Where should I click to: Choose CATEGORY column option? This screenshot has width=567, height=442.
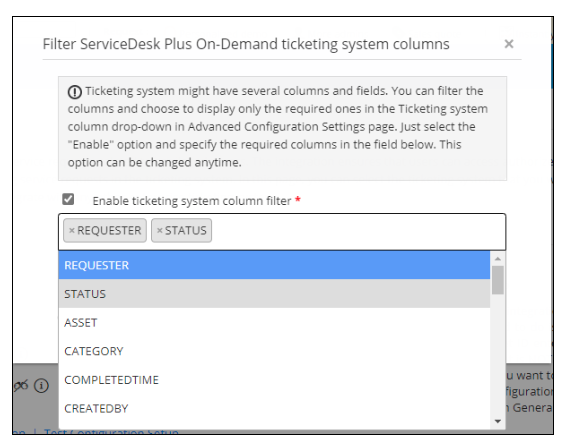pos(274,351)
